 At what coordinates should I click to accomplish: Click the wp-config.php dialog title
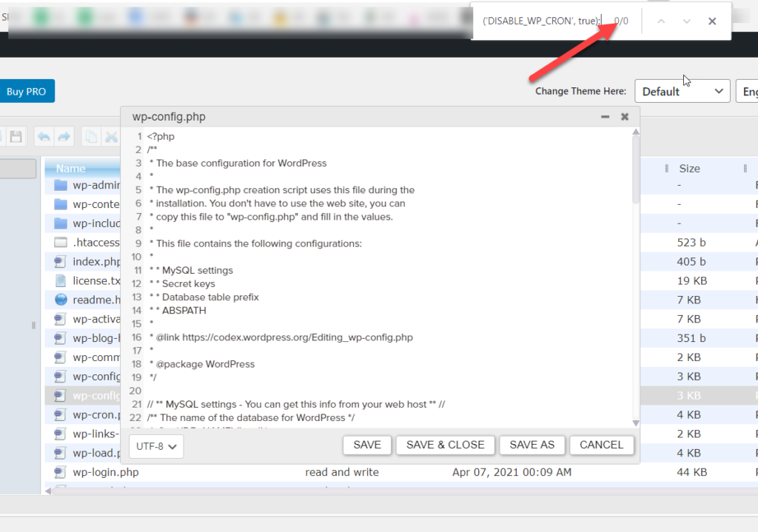pyautogui.click(x=169, y=117)
